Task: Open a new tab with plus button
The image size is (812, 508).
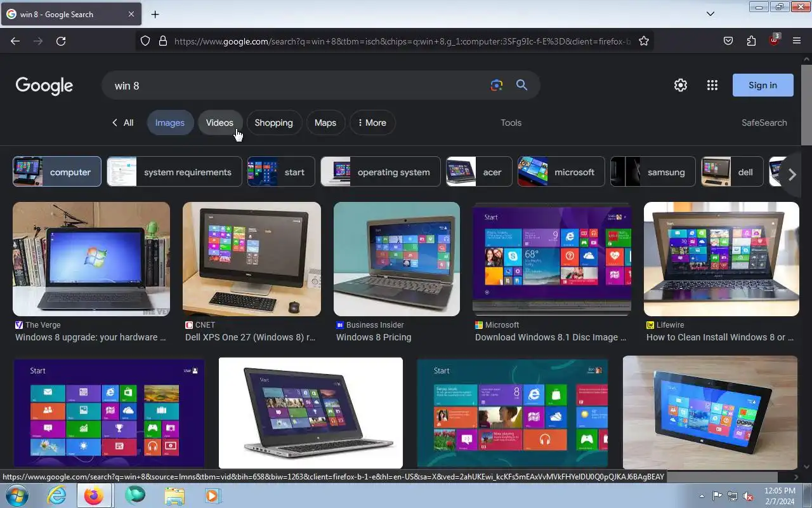Action: 155,14
